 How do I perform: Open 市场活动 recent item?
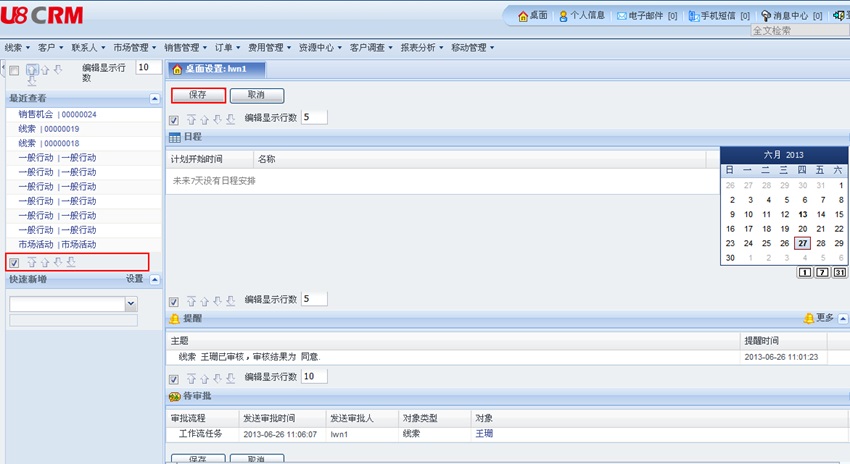(x=57, y=244)
